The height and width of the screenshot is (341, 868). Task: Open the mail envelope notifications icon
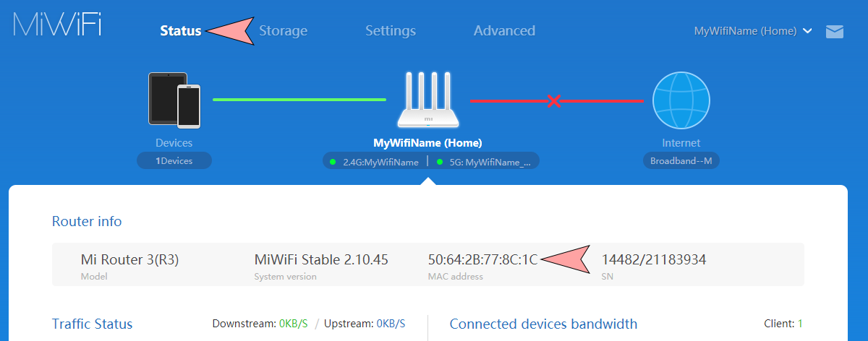coord(835,31)
